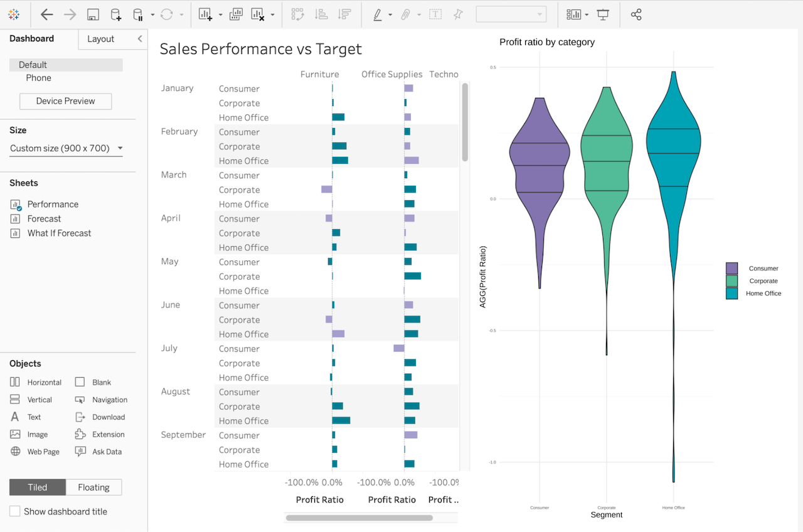Select the Tiled layout mode
Screen dimensions: 803x532
pyautogui.click(x=37, y=487)
